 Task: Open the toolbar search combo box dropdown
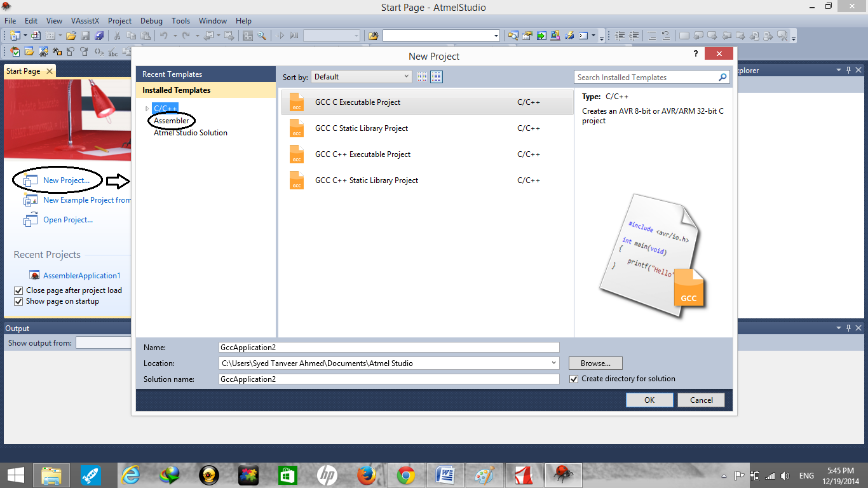[x=496, y=36]
